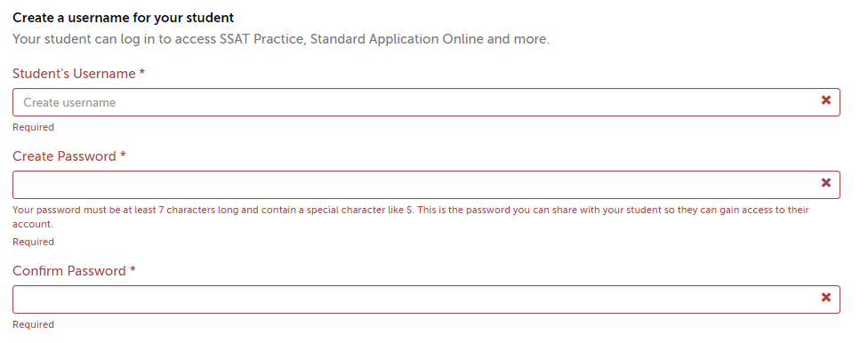Click the password requirements hint text
The height and width of the screenshot is (343, 868).
tap(411, 218)
